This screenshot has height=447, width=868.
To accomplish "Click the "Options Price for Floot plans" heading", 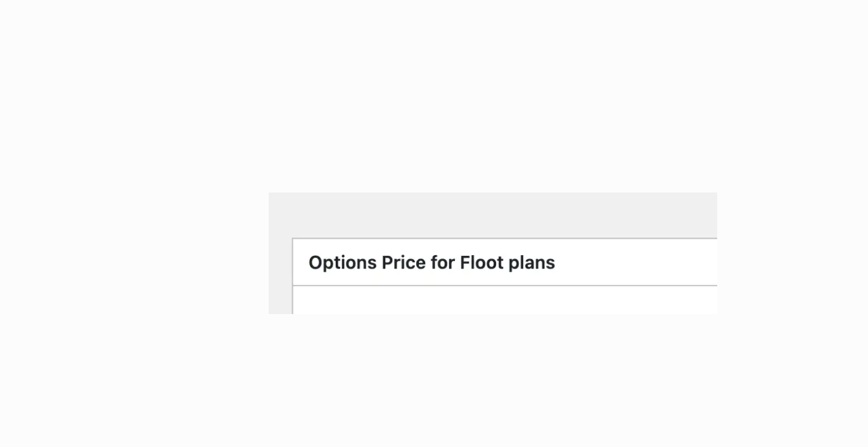I will (x=431, y=263).
